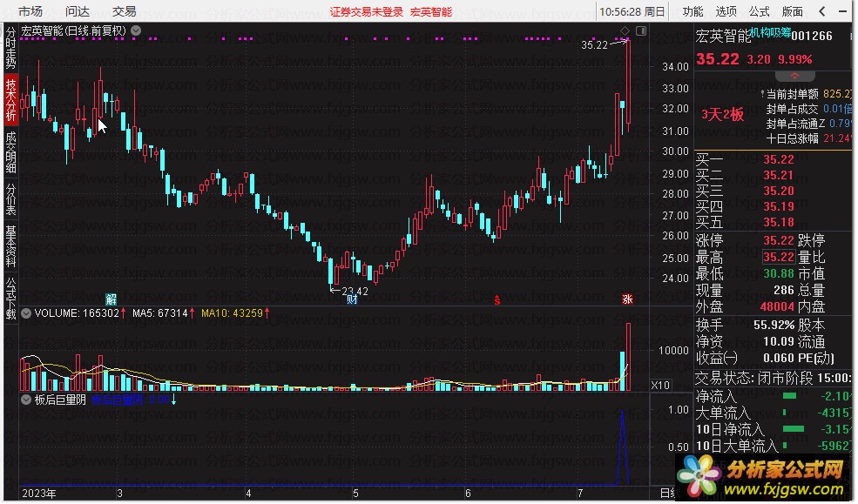
Task: Click the 交易状态 闭市阶段 status row
Action: [x=774, y=378]
